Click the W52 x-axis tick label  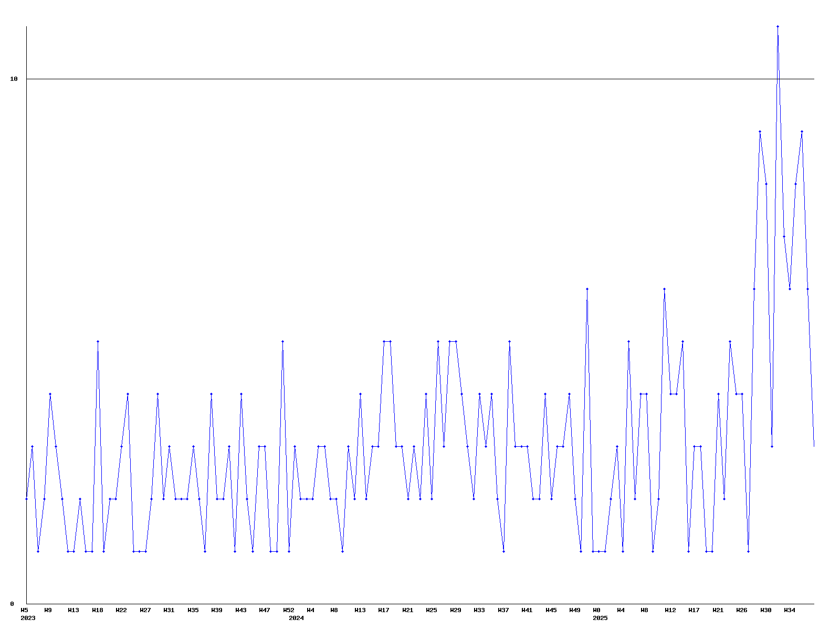[289, 610]
